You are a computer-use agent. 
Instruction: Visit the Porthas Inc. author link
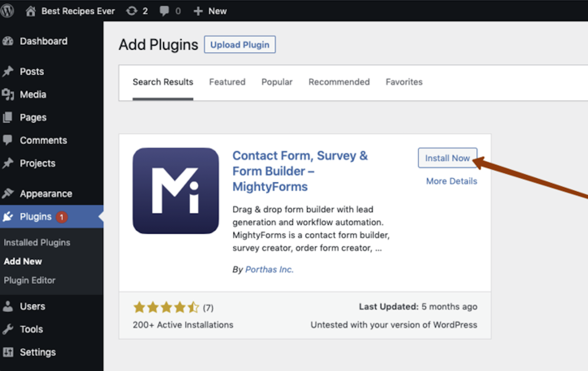coord(269,269)
